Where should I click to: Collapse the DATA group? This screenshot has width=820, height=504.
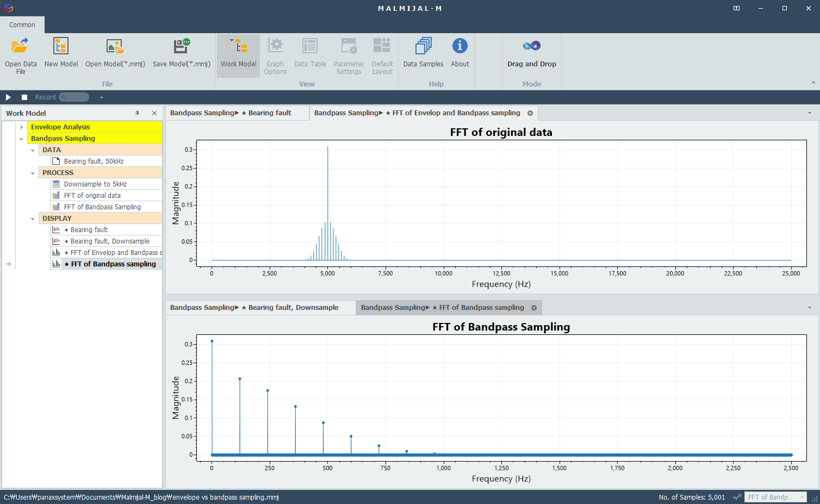33,150
